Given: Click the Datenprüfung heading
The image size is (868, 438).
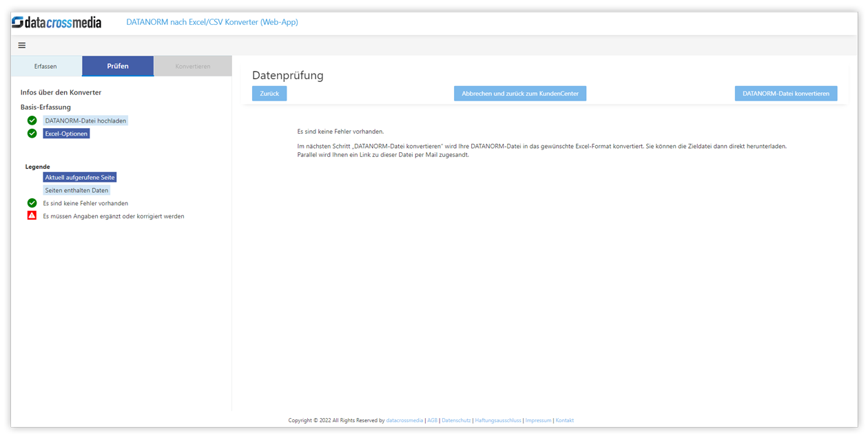Looking at the screenshot, I should click(x=288, y=75).
